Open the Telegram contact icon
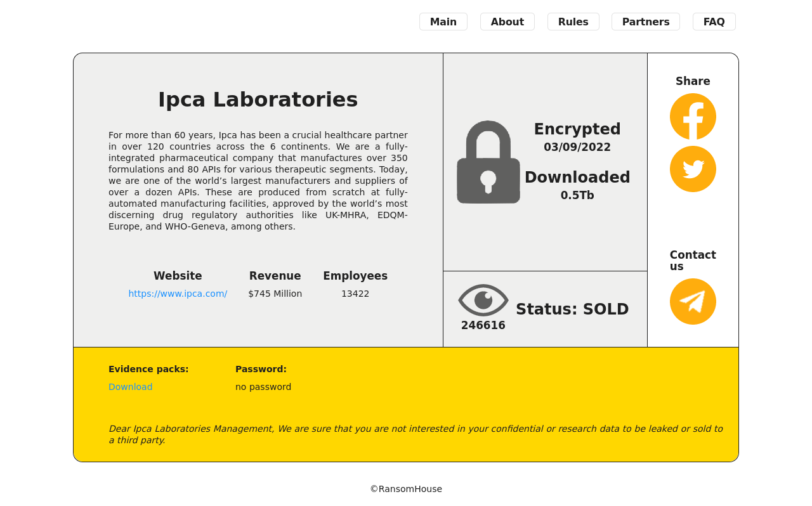 point(693,302)
